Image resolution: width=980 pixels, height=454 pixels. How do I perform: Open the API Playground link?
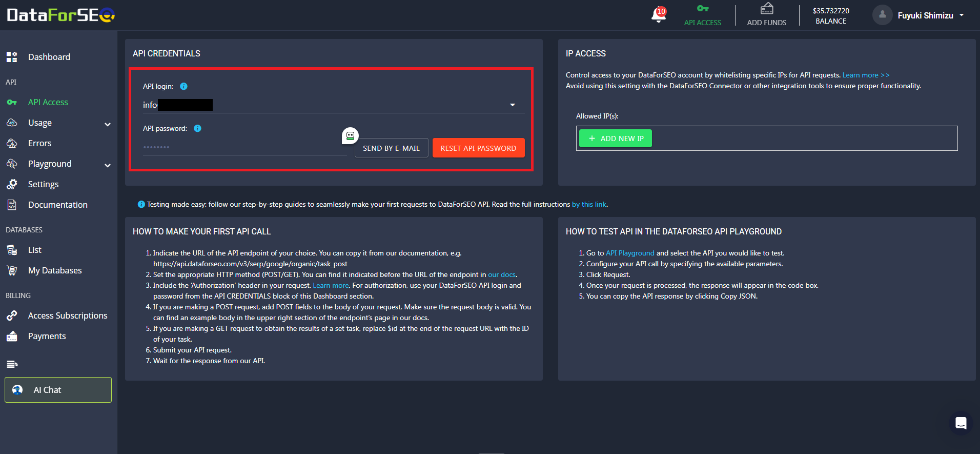(x=630, y=253)
